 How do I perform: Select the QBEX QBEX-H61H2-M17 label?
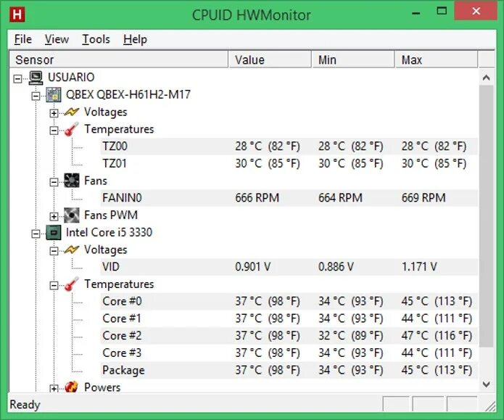128,94
